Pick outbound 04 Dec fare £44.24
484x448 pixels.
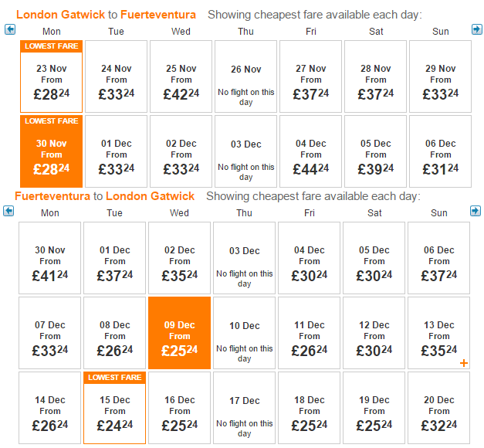click(x=310, y=151)
